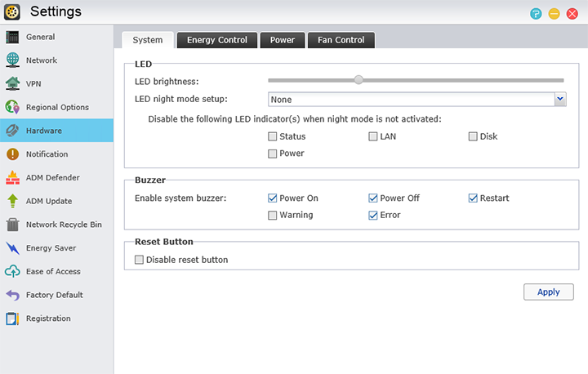This screenshot has height=374, width=588.
Task: Click the Energy Saver icon
Action: pyautogui.click(x=12, y=248)
